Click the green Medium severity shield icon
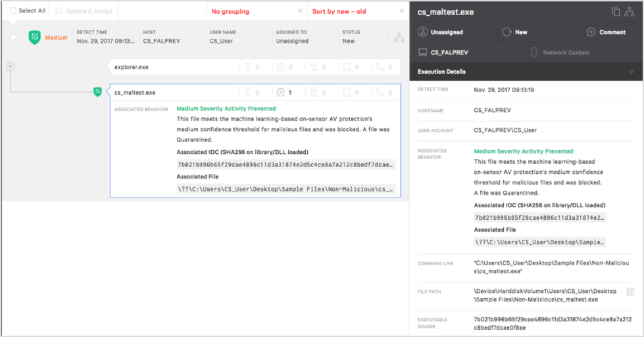Image resolution: width=644 pixels, height=337 pixels. click(x=34, y=38)
